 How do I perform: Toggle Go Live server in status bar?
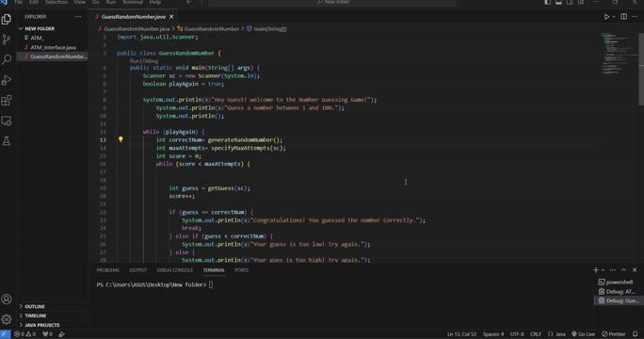583,334
